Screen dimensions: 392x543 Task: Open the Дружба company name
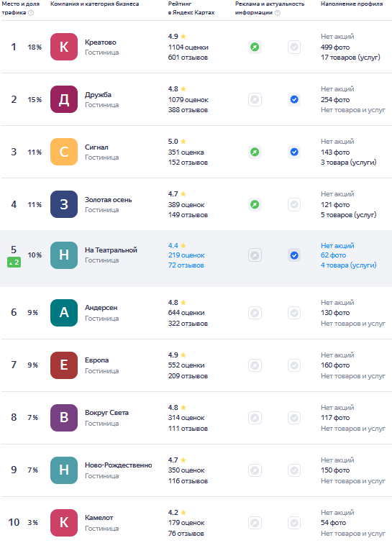pyautogui.click(x=98, y=95)
